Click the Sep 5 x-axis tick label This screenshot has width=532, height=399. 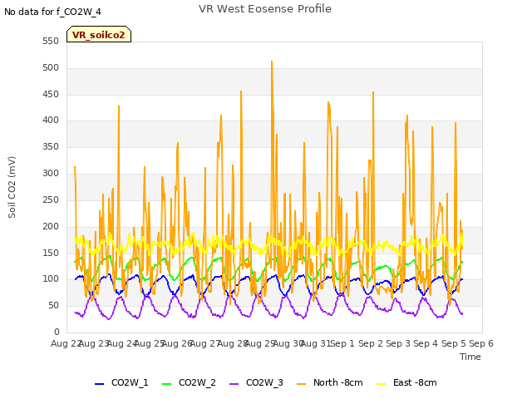[454, 343]
